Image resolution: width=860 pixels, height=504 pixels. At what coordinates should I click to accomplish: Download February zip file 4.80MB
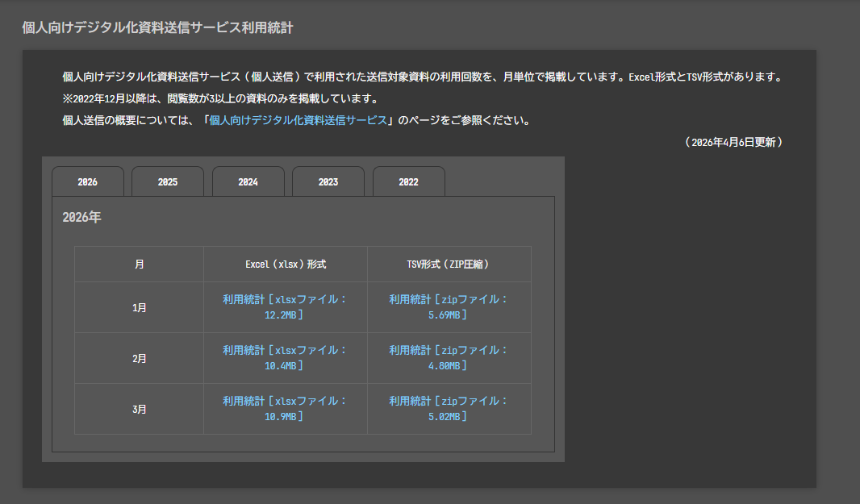point(449,357)
